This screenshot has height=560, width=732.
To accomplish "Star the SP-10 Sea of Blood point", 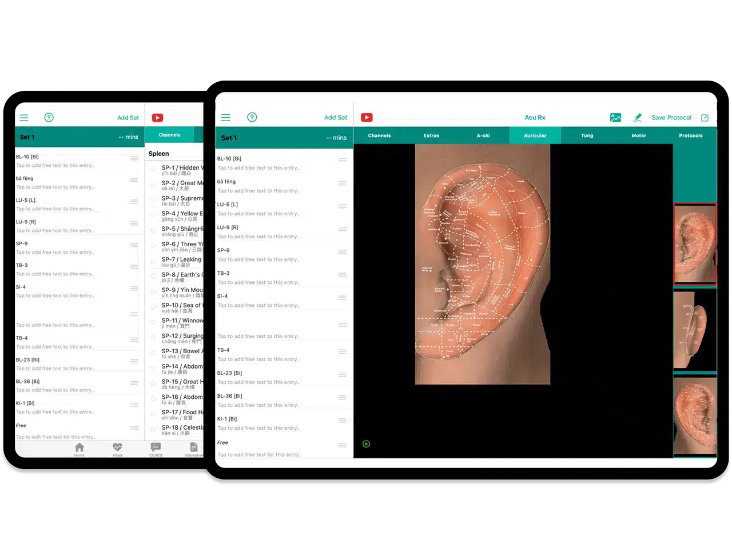I will point(153,307).
